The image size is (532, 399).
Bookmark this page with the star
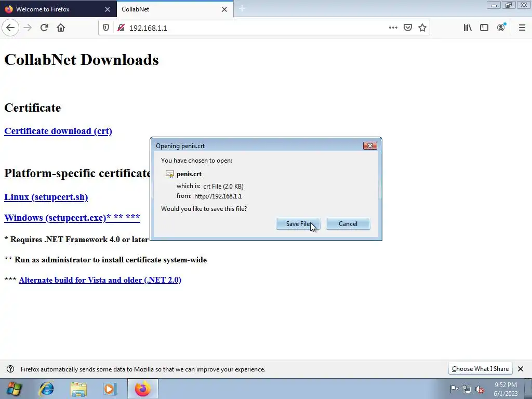point(422,28)
